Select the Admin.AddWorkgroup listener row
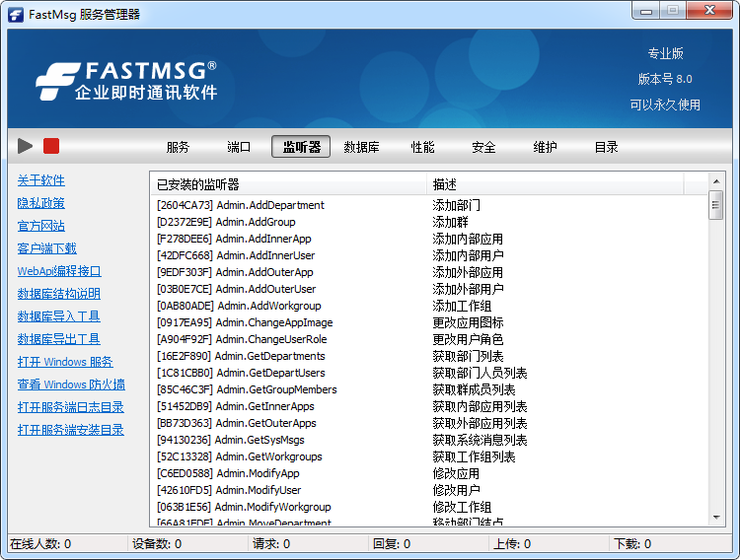 pyautogui.click(x=428, y=306)
